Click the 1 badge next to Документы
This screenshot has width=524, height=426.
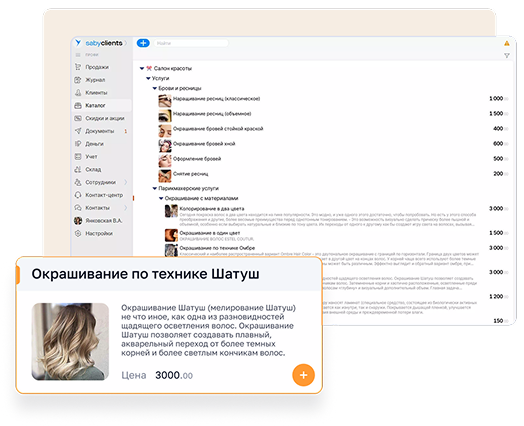pyautogui.click(x=125, y=131)
